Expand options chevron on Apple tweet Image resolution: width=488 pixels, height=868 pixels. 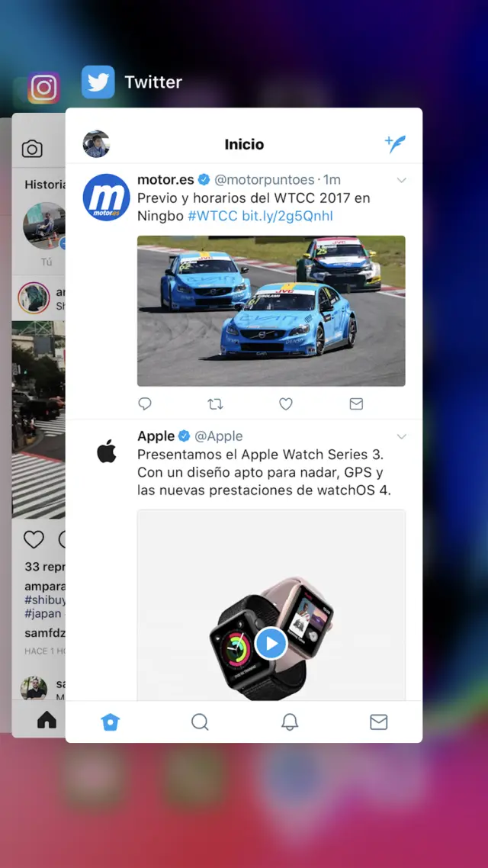402,437
